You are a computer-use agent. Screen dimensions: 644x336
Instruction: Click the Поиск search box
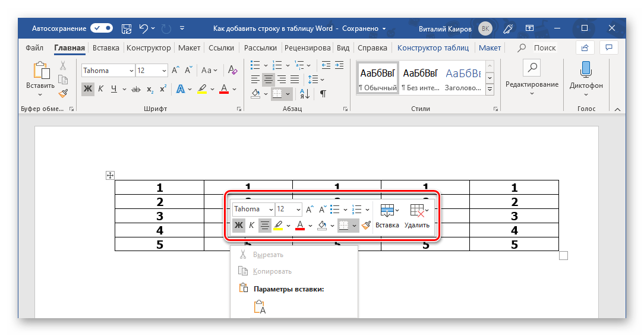pos(545,47)
